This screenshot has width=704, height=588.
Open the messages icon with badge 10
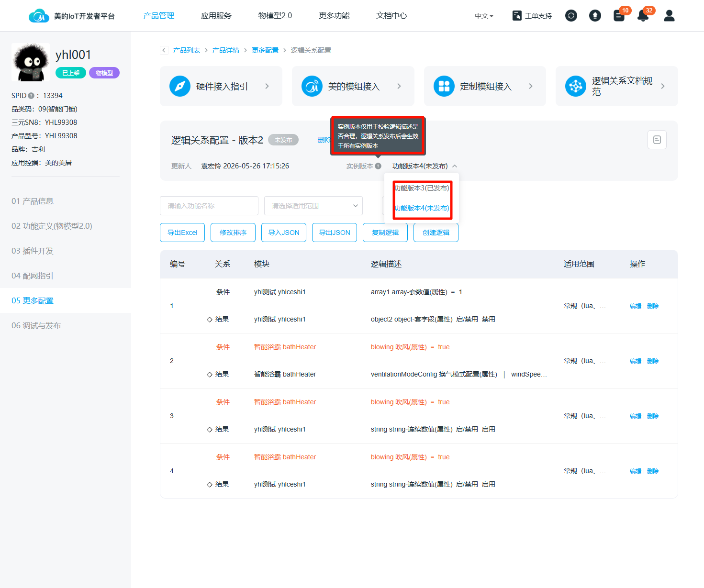(x=619, y=16)
